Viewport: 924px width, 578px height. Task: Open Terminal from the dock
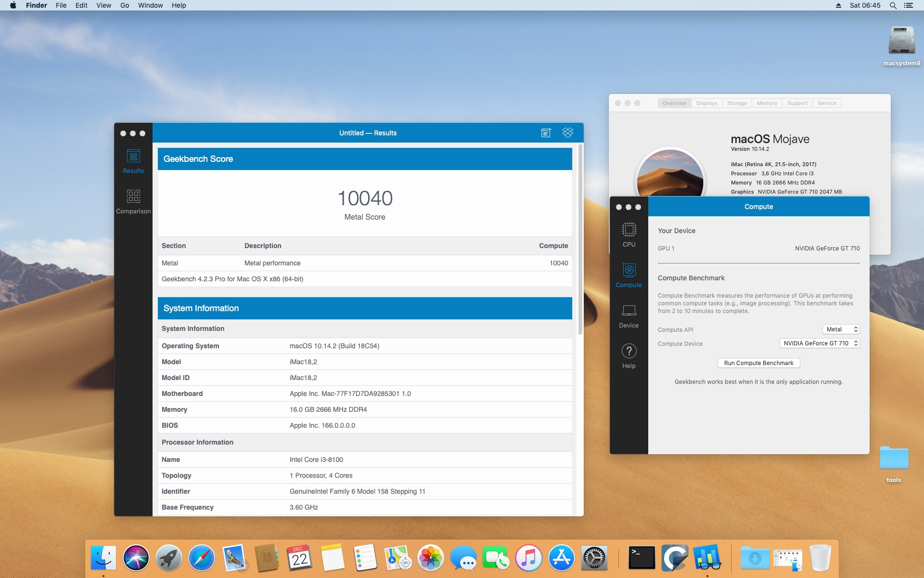point(642,558)
